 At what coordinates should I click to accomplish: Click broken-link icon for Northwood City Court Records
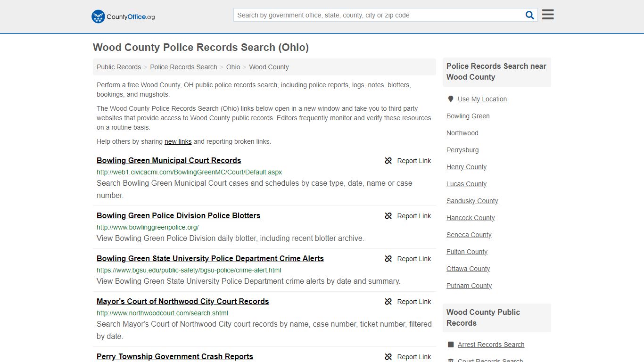[388, 302]
